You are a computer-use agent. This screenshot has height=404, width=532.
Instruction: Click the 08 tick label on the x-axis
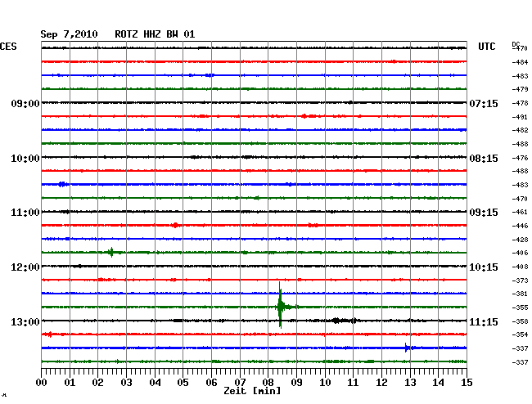pos(268,383)
